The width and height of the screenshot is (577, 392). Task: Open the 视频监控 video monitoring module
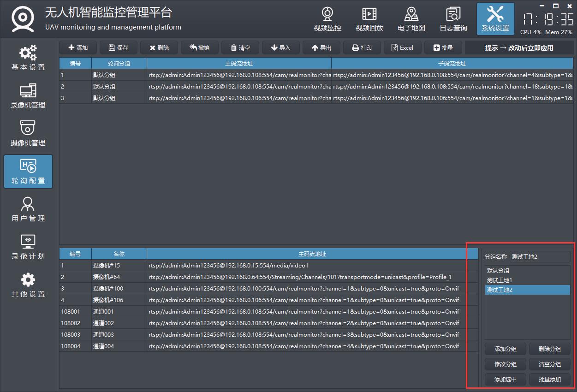click(327, 19)
